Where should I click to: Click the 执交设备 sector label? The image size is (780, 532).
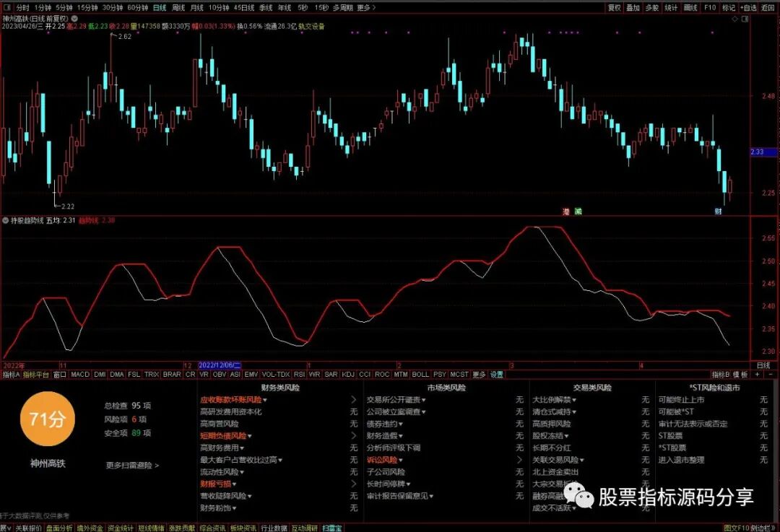pyautogui.click(x=311, y=27)
